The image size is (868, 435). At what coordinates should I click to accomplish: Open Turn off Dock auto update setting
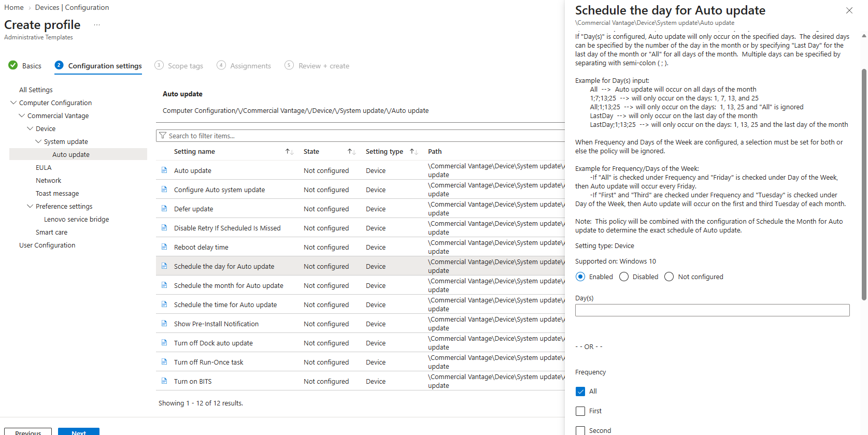tap(214, 343)
